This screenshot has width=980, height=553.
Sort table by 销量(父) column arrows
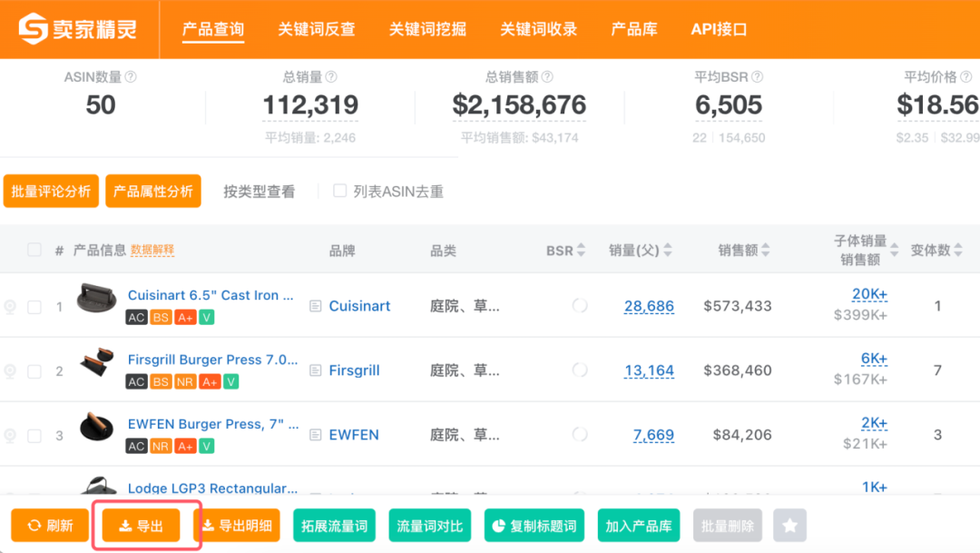coord(668,251)
